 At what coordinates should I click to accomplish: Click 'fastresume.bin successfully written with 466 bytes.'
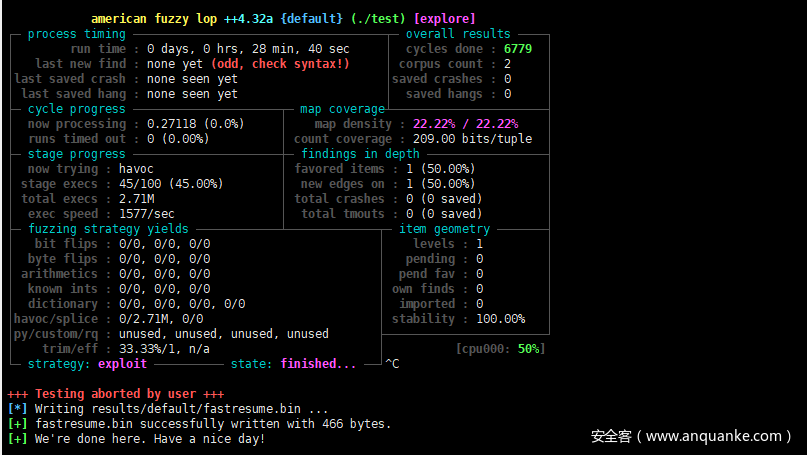tap(213, 424)
